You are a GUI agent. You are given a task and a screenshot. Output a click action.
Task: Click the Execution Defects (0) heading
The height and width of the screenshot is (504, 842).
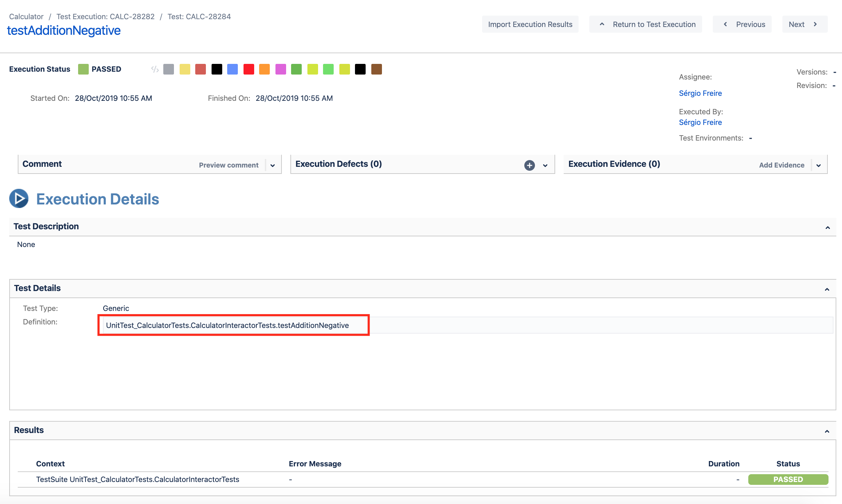point(339,164)
